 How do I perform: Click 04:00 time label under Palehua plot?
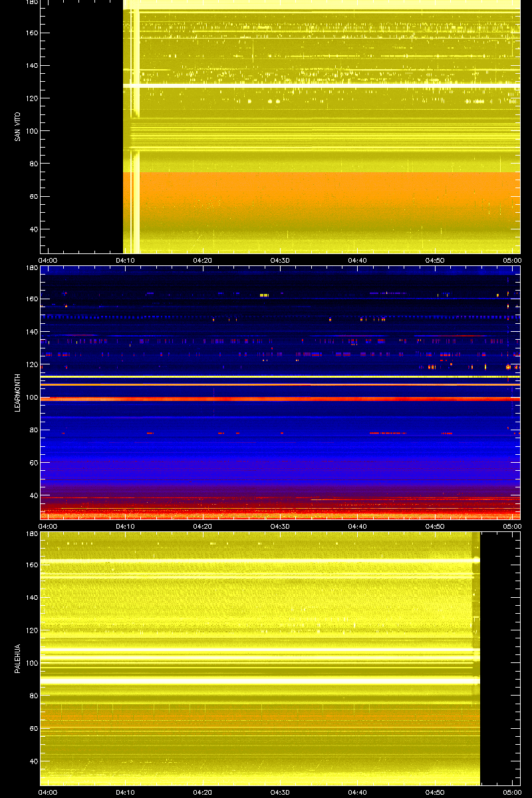point(48,792)
